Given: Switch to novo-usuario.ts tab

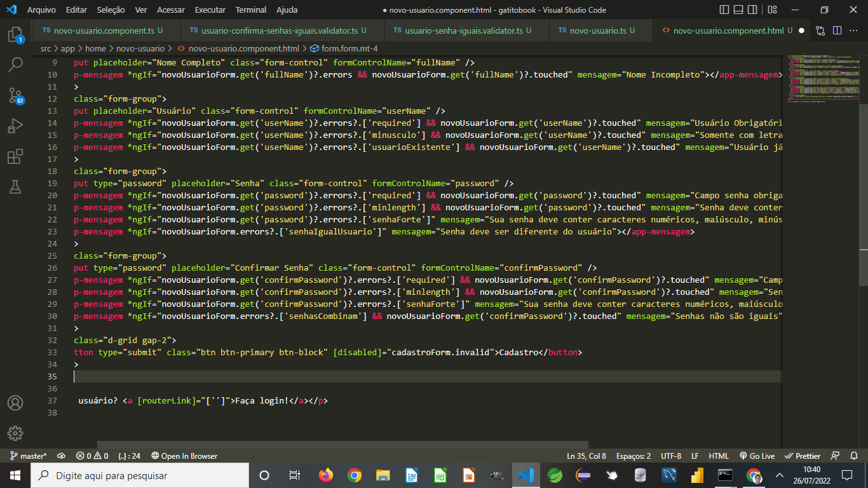Looking at the screenshot, I should pyautogui.click(x=601, y=30).
